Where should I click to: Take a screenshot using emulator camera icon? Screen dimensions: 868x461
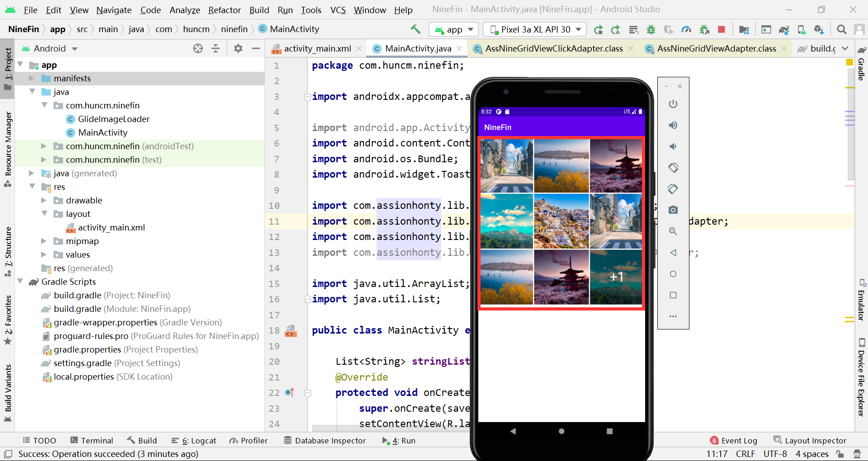click(673, 210)
